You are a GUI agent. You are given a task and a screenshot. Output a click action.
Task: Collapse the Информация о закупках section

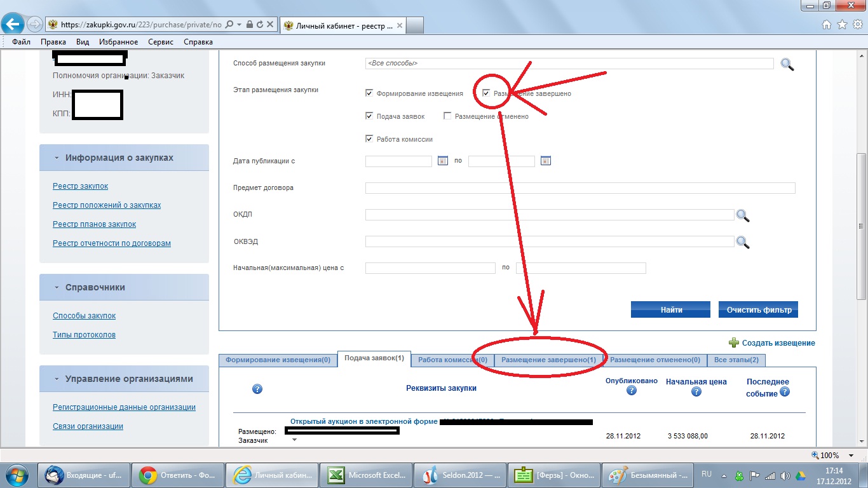pyautogui.click(x=57, y=158)
